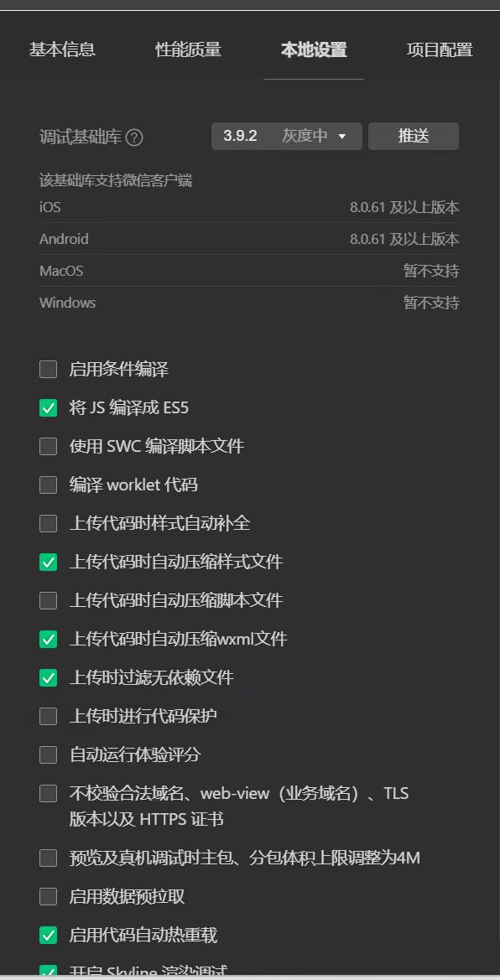
Task: Enable 上传代码时自动压缩脚本文件
Action: click(x=48, y=600)
